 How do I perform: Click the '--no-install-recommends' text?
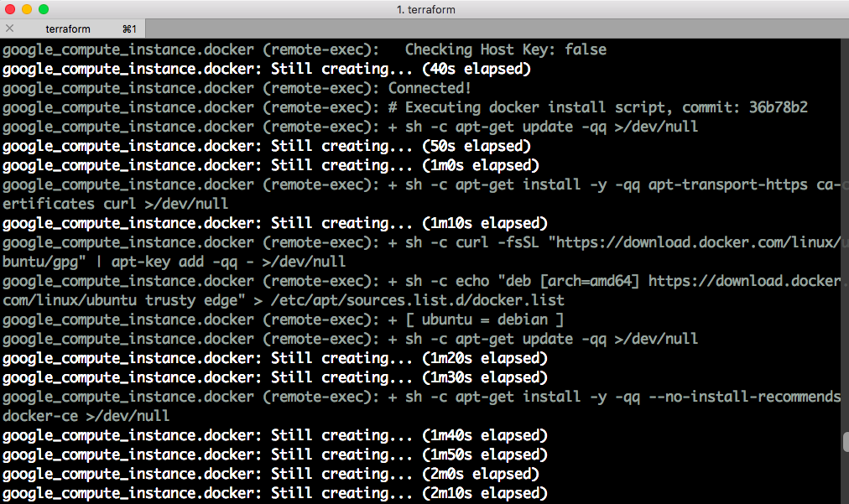click(744, 397)
